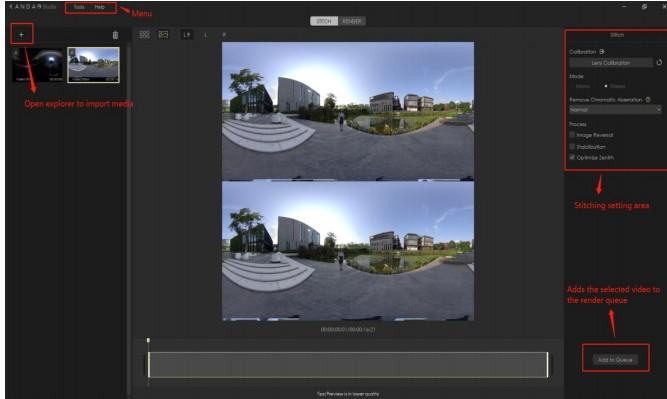Show only the L eye view
This screenshot has width=667, height=399.
[206, 35]
